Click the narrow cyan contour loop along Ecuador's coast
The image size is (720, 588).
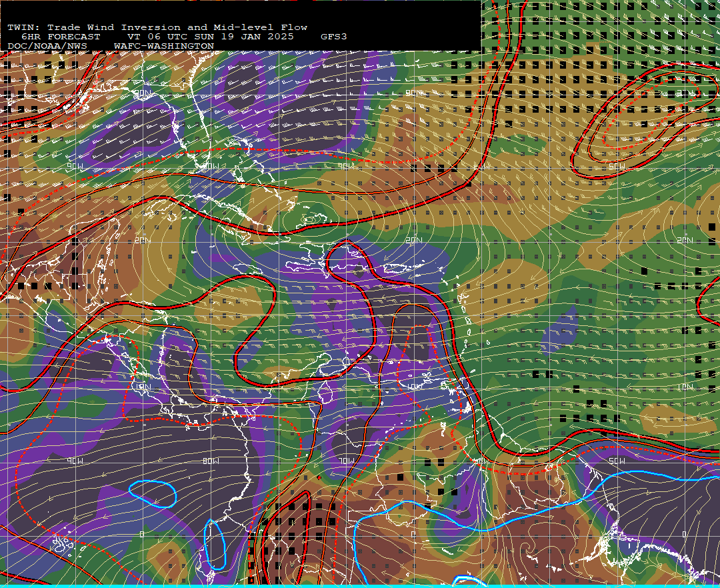pyautogui.click(x=215, y=545)
